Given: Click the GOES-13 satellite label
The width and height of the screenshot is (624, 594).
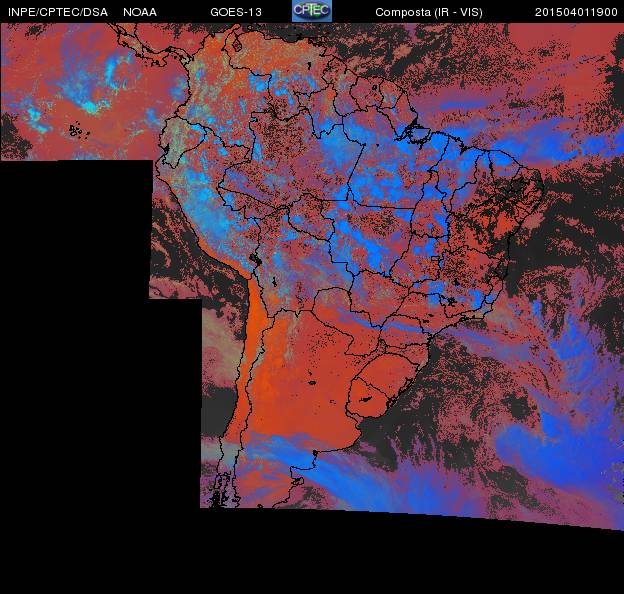Looking at the screenshot, I should [x=236, y=12].
